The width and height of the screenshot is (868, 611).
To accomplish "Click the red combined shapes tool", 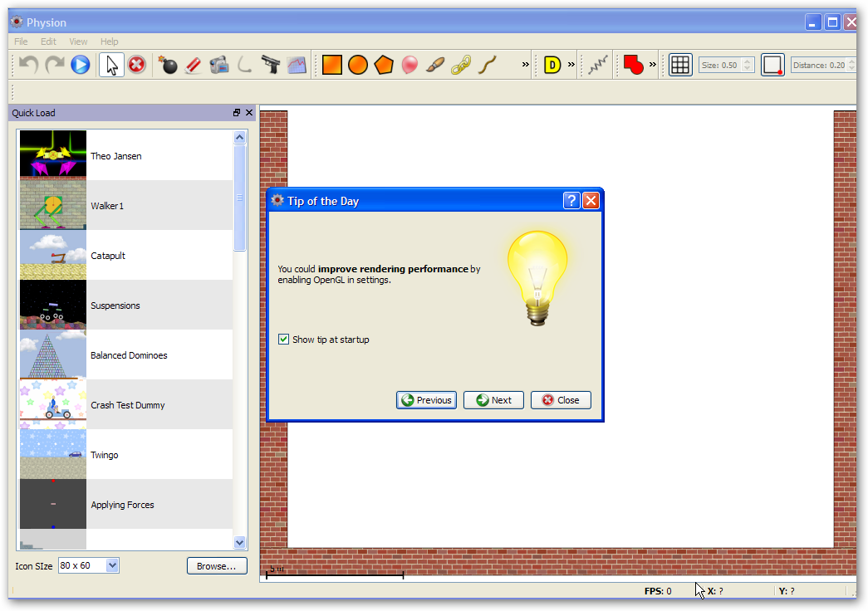I will 633,65.
